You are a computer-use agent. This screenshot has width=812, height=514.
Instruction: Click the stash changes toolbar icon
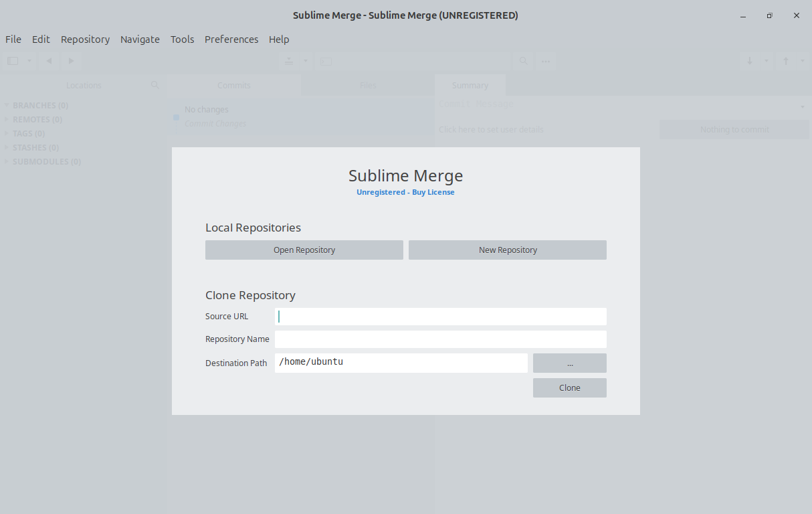pos(289,61)
